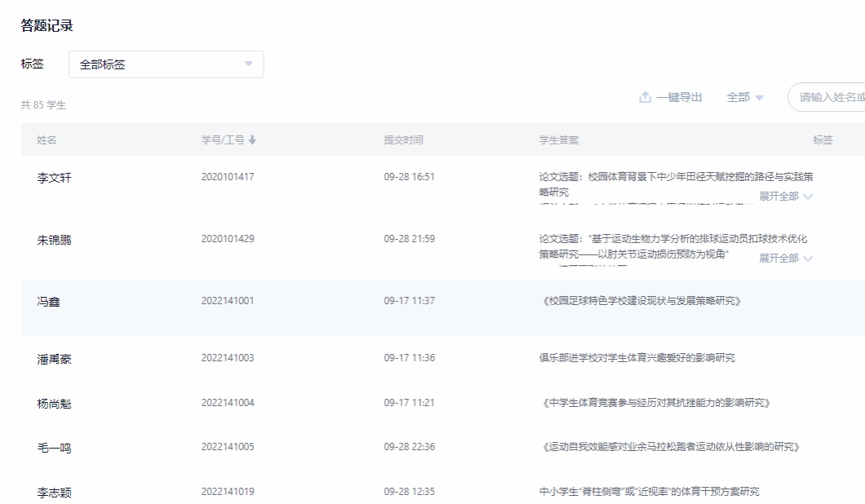Image resolution: width=865 pixels, height=504 pixels.
Task: Click the 姓名 column header
Action: point(47,140)
